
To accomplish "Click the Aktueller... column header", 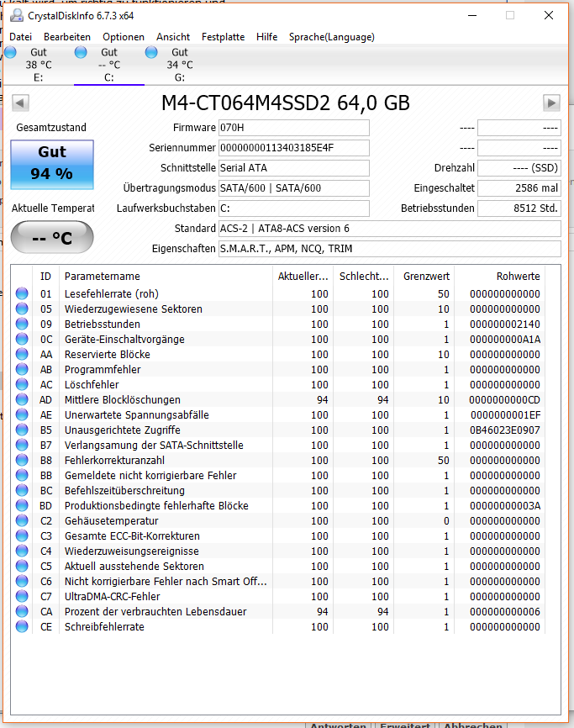I will 303,277.
